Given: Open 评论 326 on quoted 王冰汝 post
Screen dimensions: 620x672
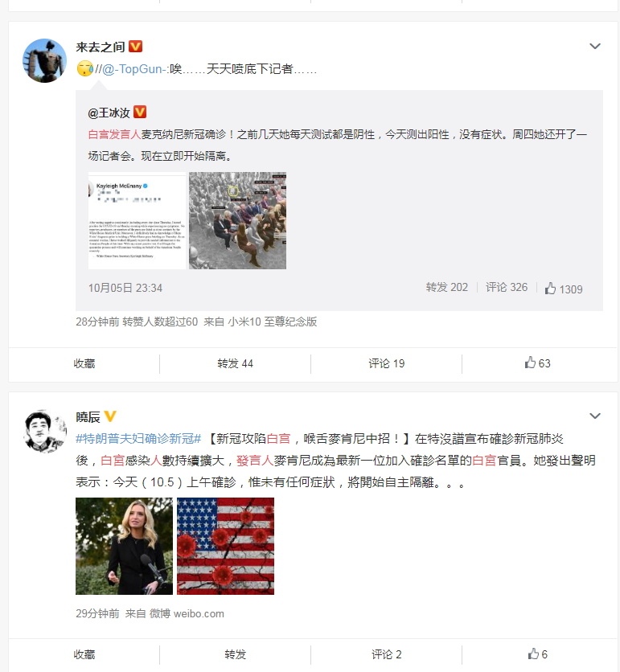Looking at the screenshot, I should click(507, 287).
